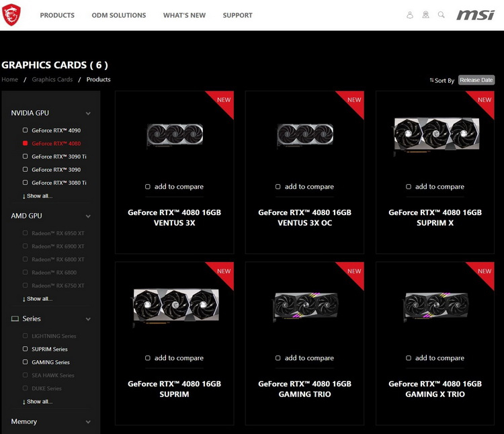Image resolution: width=504 pixels, height=434 pixels.
Task: Click the MSI wordmark logo
Action: [475, 15]
